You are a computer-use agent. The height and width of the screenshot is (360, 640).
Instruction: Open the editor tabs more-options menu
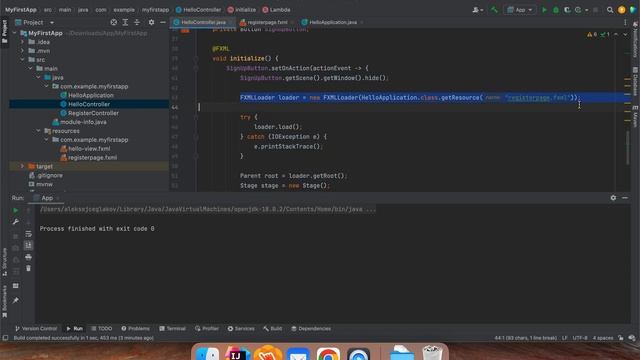[625, 22]
